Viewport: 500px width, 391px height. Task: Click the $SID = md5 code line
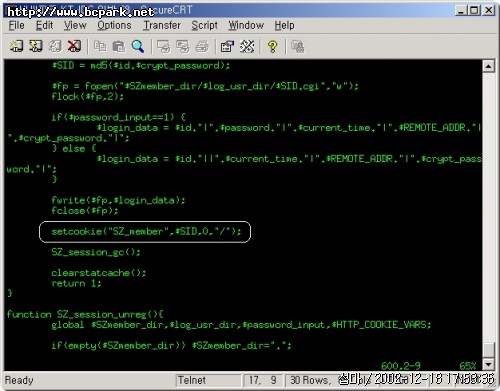pos(141,65)
